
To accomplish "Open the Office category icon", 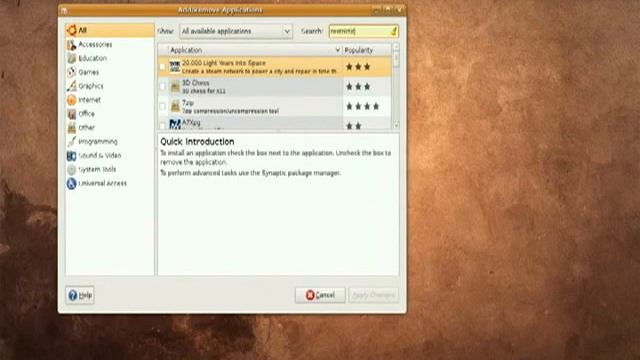I will (72, 114).
